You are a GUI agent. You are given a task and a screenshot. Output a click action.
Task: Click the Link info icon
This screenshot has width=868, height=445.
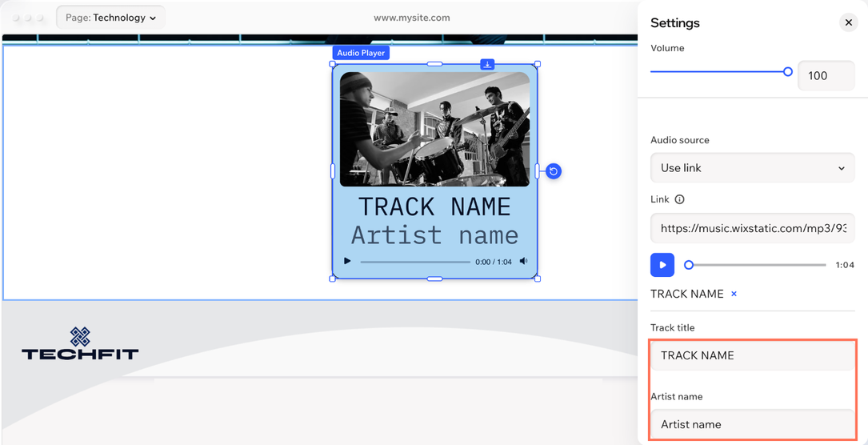pyautogui.click(x=680, y=199)
